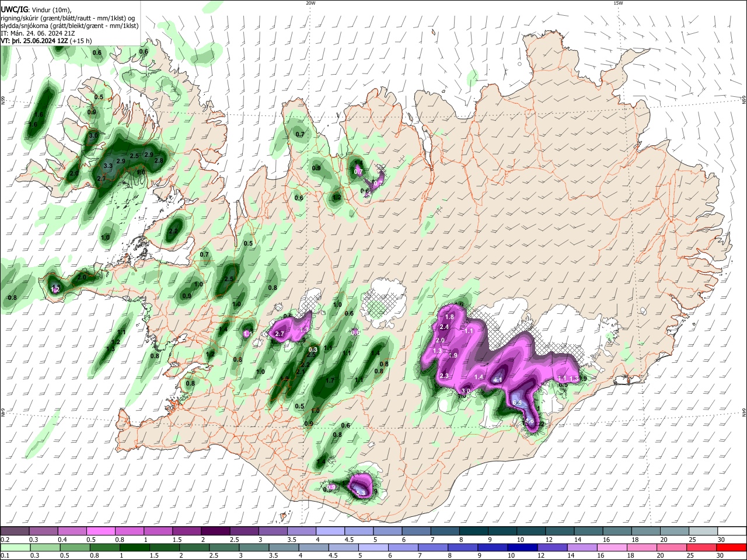Click the "20W" longitude label
This screenshot has width=747, height=560.
[310, 3]
